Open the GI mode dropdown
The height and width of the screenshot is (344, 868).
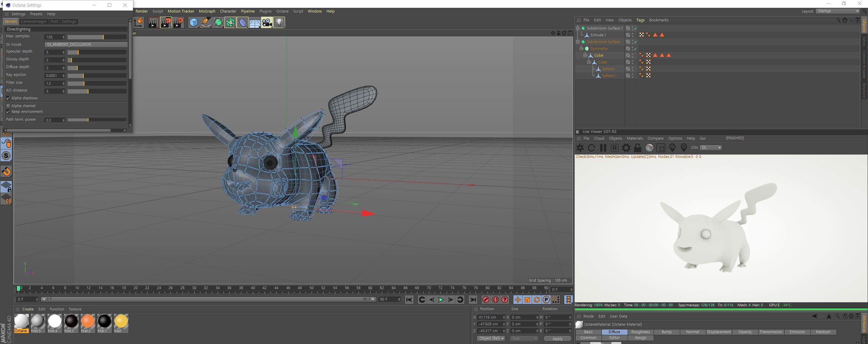[x=86, y=44]
